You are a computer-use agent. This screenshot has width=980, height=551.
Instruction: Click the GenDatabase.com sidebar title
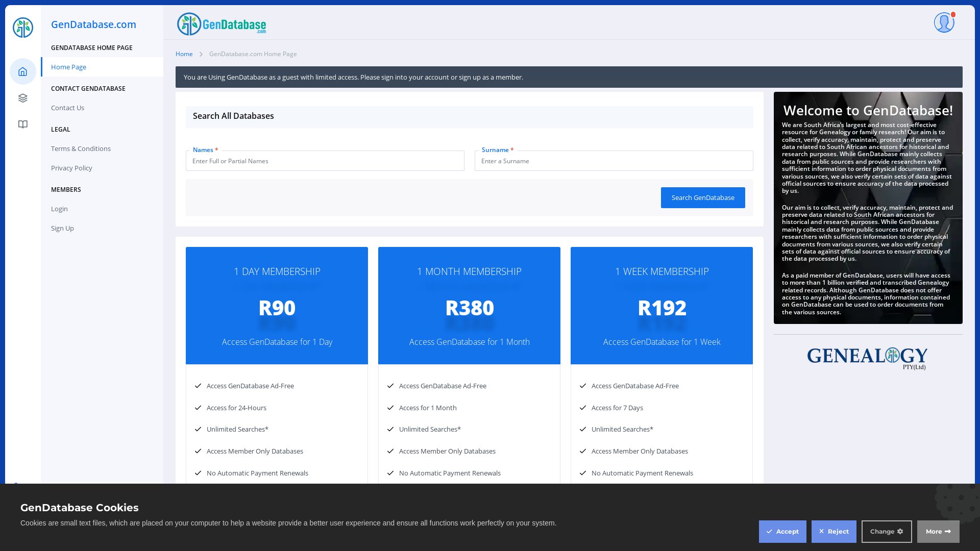coord(94,24)
